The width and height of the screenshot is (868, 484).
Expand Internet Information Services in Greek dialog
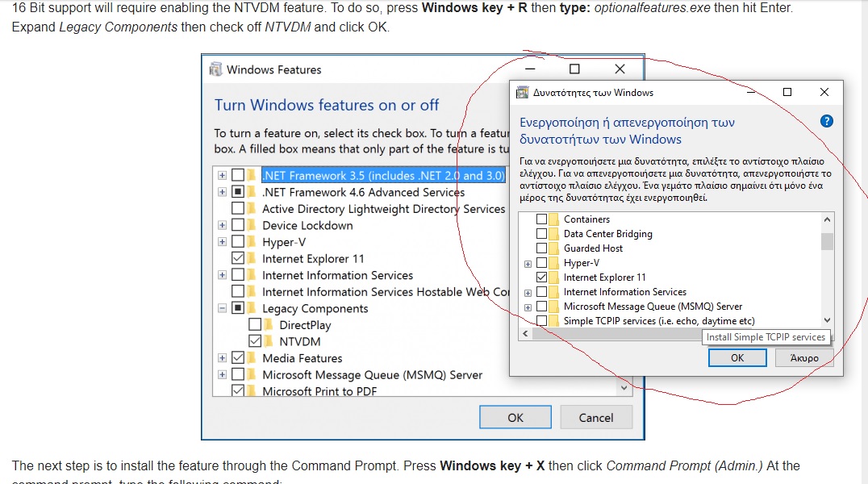pyautogui.click(x=528, y=292)
